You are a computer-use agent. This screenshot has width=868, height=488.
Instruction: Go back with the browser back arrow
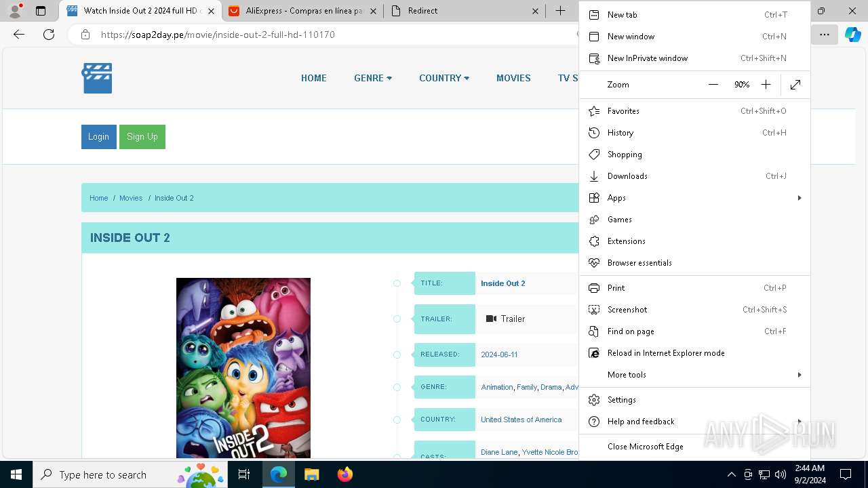click(19, 35)
